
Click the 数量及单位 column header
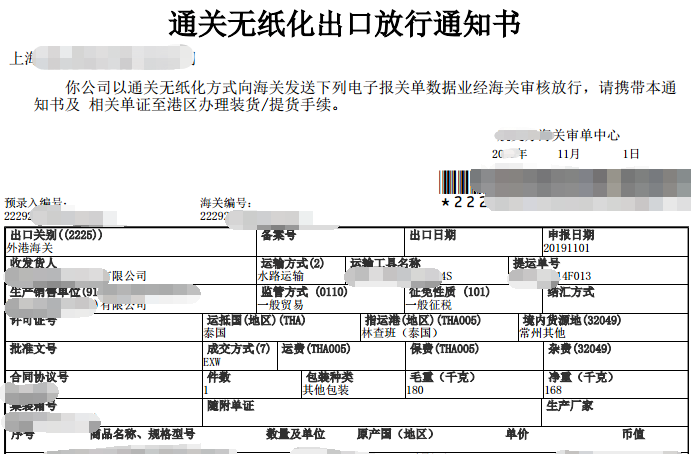coord(296,434)
